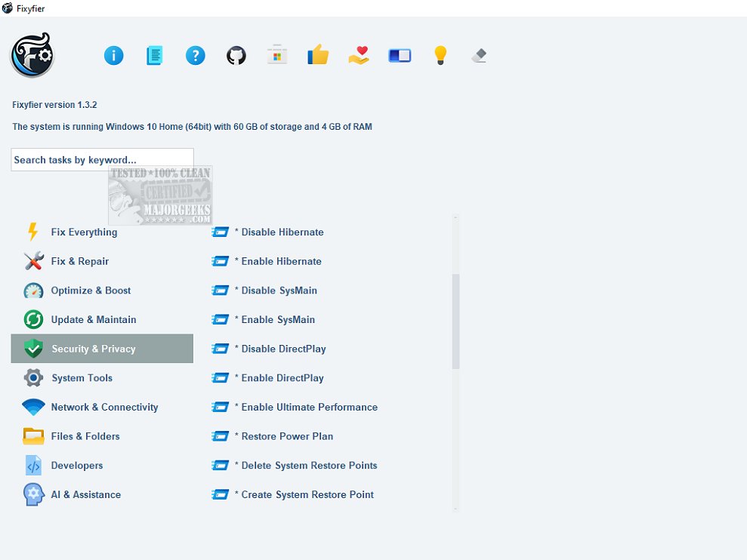Toggle the theme switch icon
This screenshot has width=747, height=560.
point(400,56)
